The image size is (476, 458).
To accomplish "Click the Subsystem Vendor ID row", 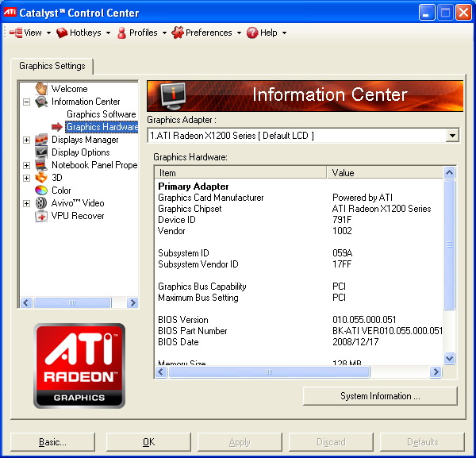I will tap(299, 264).
